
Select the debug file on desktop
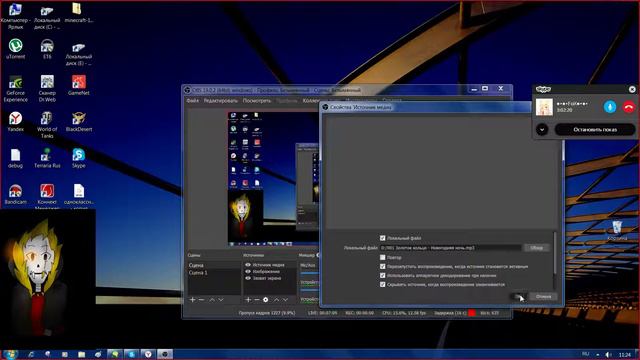tap(16, 158)
